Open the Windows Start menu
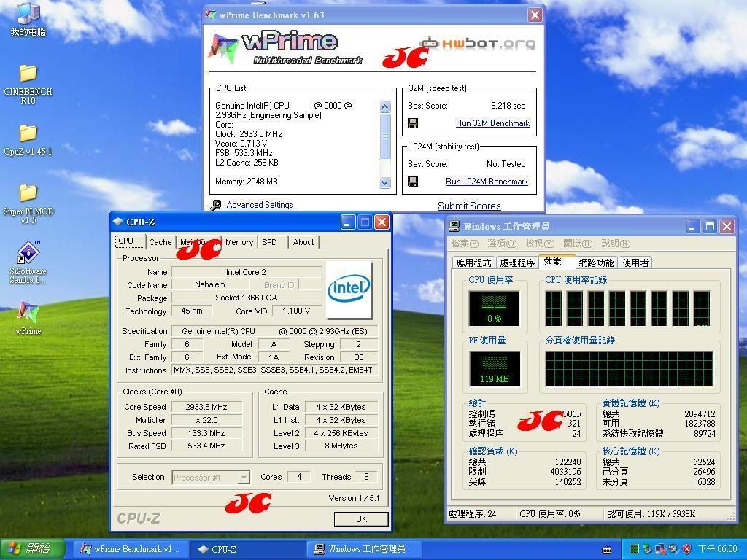The image size is (747, 560). [29, 549]
